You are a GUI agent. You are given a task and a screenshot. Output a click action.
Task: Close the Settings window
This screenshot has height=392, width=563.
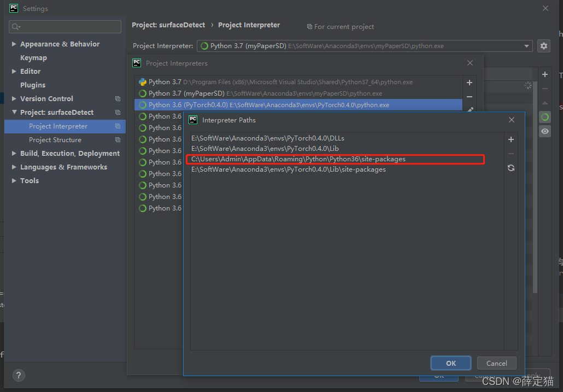pyautogui.click(x=546, y=8)
